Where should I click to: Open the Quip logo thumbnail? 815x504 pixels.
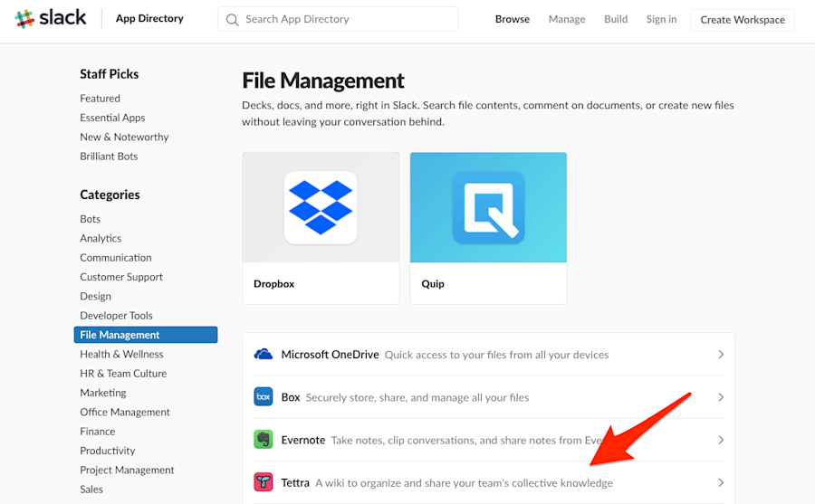coord(488,207)
